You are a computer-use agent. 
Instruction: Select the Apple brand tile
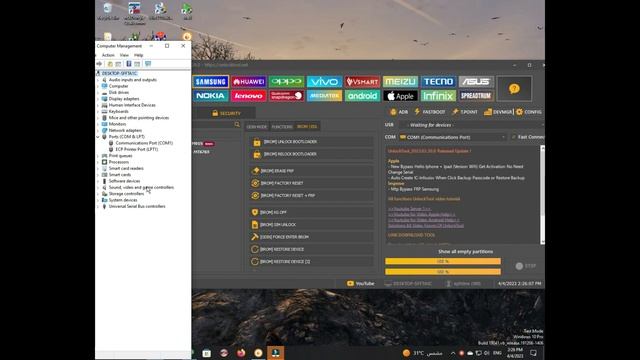point(400,96)
